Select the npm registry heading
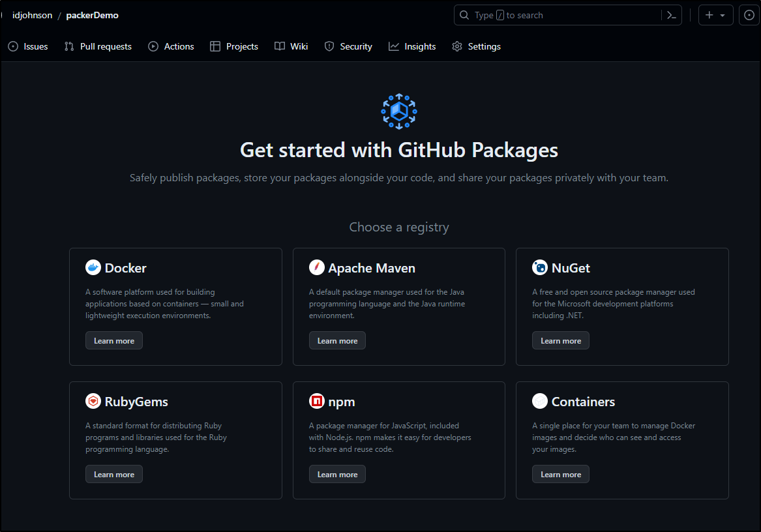The image size is (761, 532). pyautogui.click(x=342, y=402)
